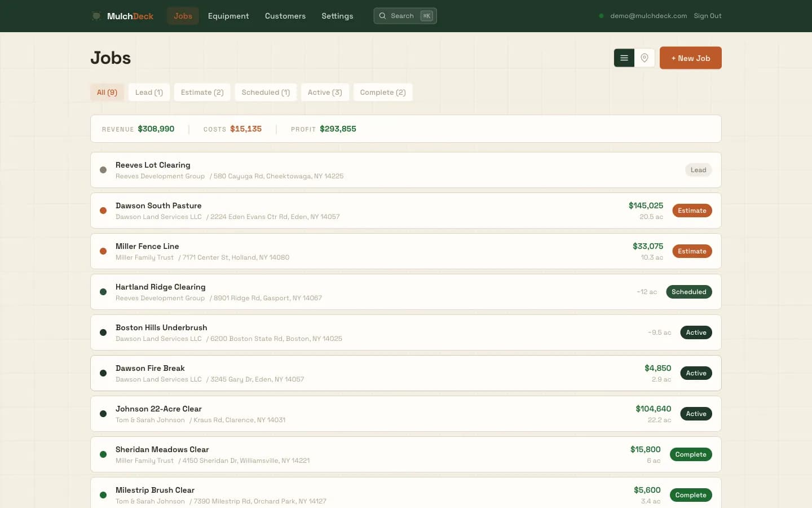This screenshot has width=812, height=508.
Task: Click status dot of Dawson Fire Break
Action: 103,373
